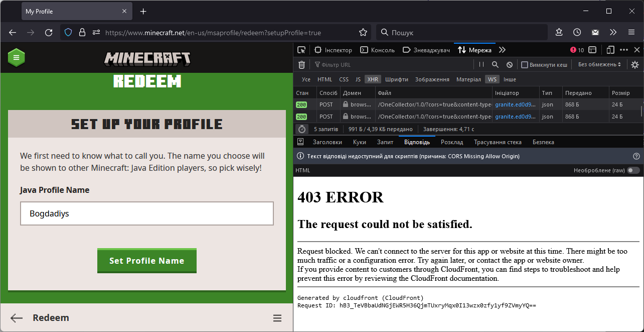This screenshot has height=332, width=644.
Task: Open tracking protection shield in address bar
Action: pos(69,32)
